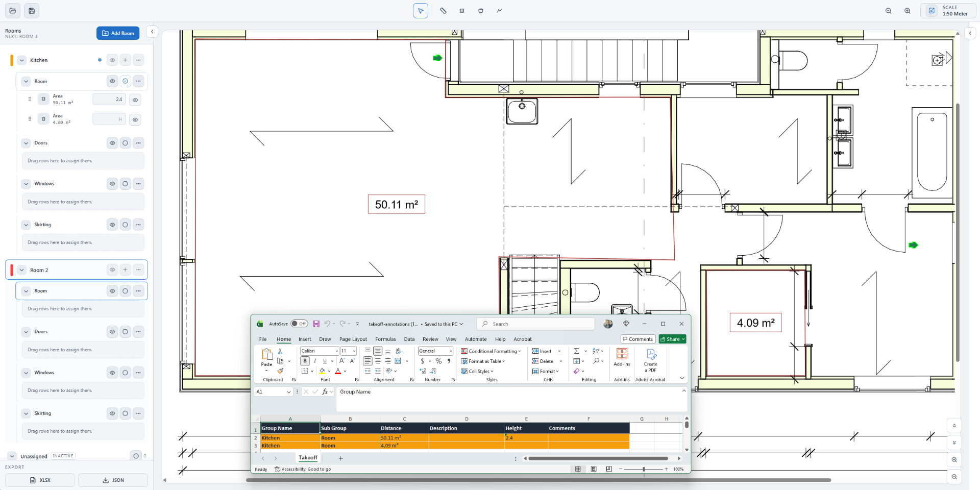Collapse Kitchen's Doors subgroup
The width and height of the screenshot is (980, 490).
[x=26, y=143]
